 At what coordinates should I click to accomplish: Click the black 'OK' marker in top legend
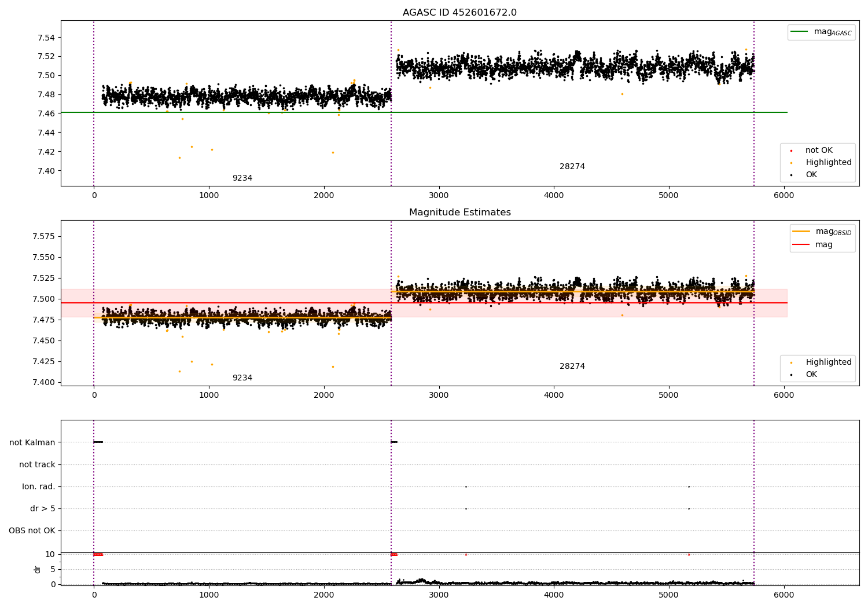791,175
